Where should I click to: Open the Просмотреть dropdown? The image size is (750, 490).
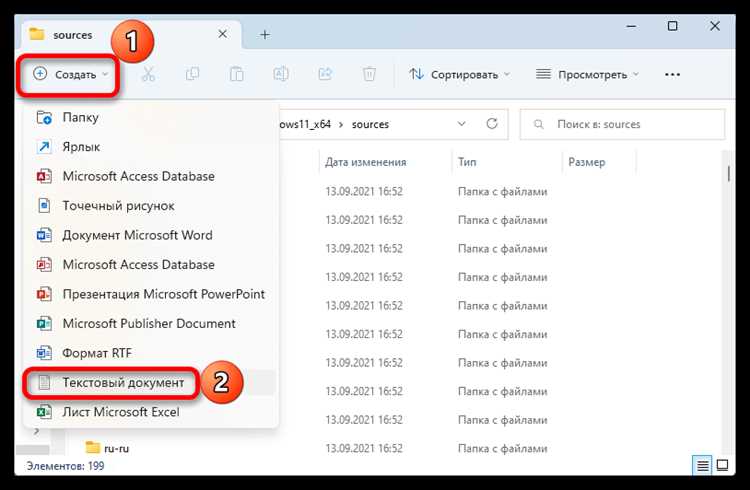click(x=587, y=75)
